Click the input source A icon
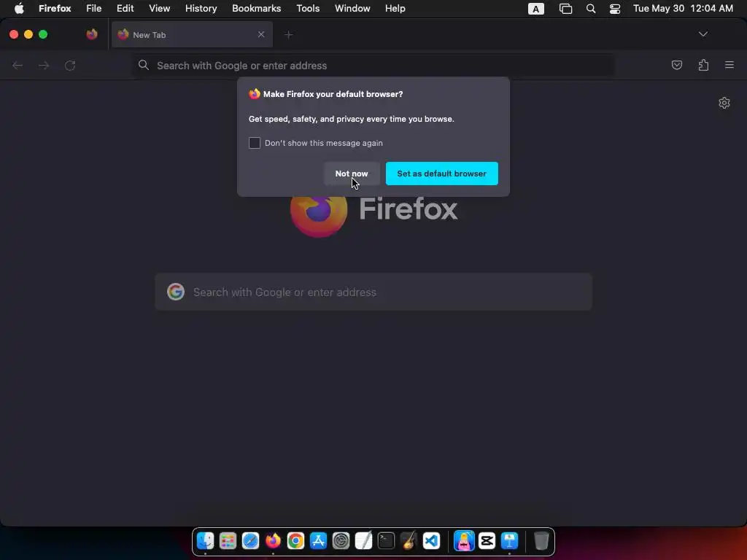 tap(536, 9)
